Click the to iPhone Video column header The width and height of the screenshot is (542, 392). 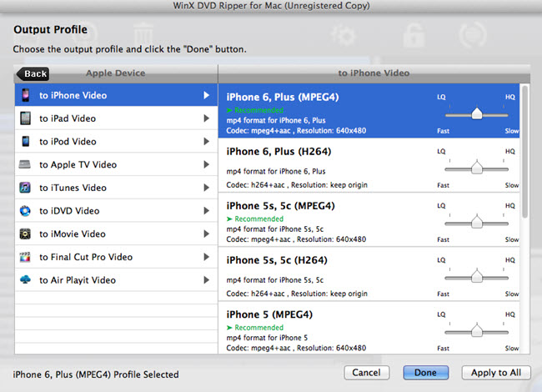[374, 73]
